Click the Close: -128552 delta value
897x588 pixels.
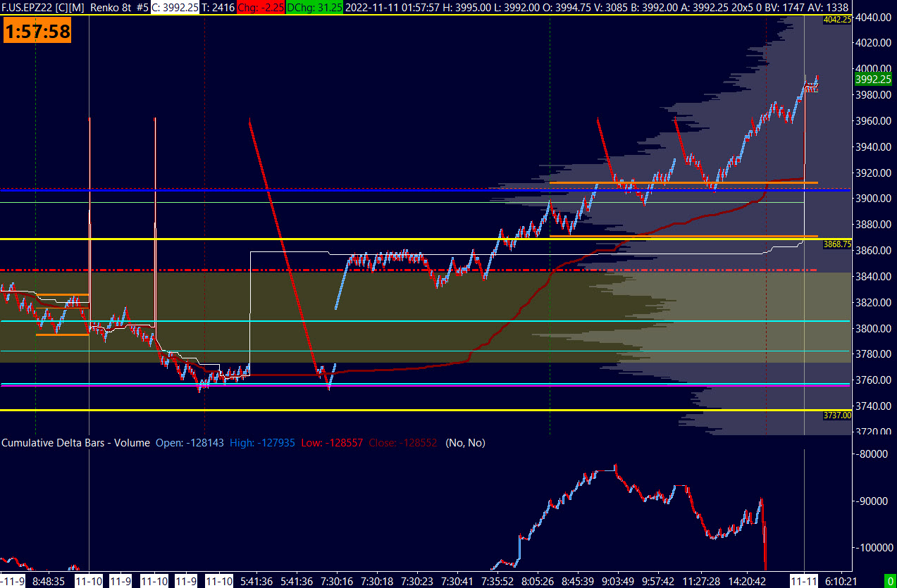tap(403, 443)
